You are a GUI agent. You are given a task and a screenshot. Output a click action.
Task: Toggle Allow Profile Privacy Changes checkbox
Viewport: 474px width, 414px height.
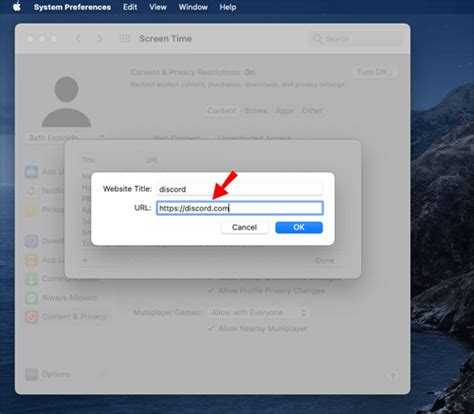pos(211,291)
